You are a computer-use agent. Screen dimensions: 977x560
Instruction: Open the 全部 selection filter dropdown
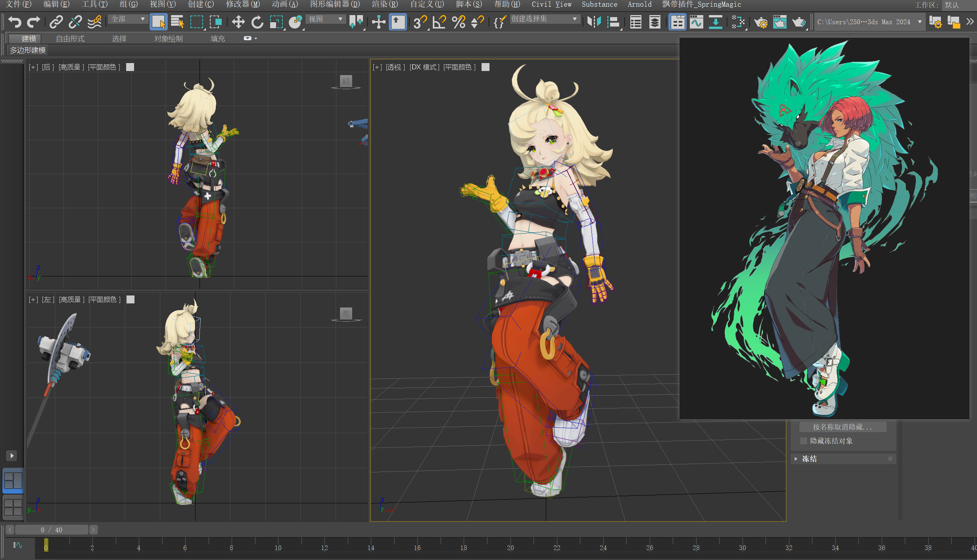pos(128,19)
